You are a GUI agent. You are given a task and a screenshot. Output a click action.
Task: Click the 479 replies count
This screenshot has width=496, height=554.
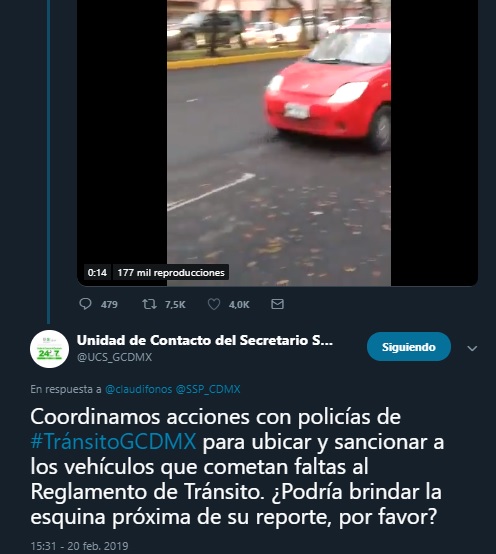click(109, 305)
